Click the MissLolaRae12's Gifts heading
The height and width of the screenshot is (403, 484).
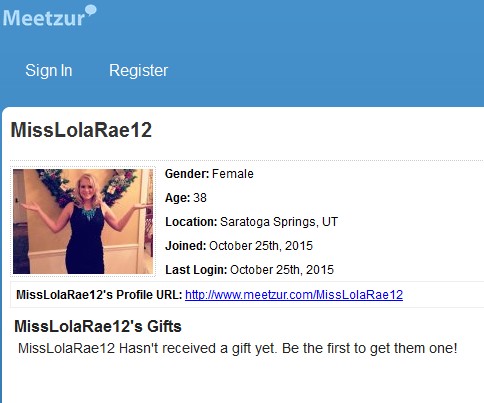(98, 326)
